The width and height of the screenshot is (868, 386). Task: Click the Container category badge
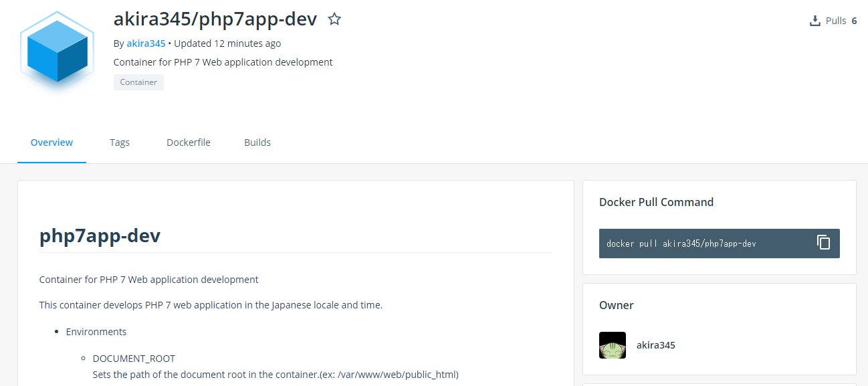[138, 82]
